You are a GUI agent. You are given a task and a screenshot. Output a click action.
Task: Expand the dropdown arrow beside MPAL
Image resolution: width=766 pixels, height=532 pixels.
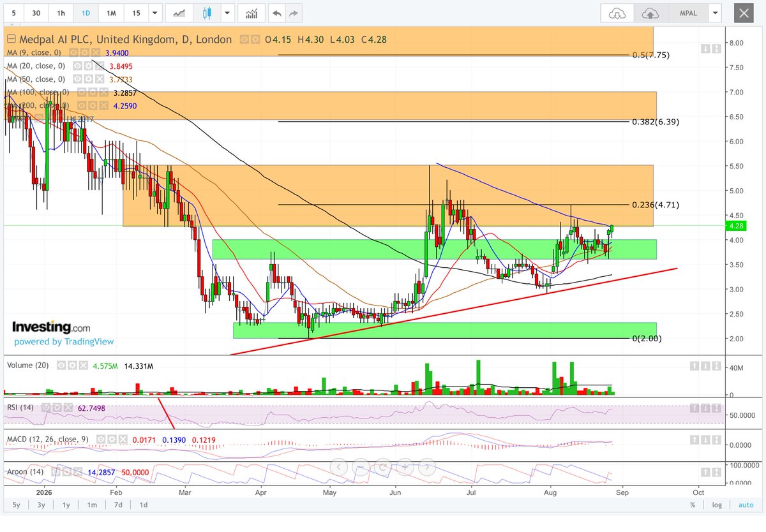tap(715, 13)
